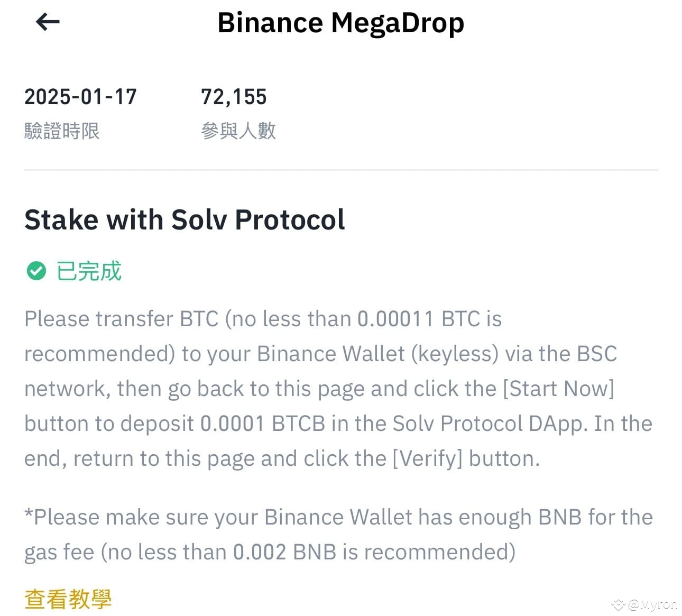682x616 pixels.
Task: Click the [Verify] text in instructions
Action: pos(427,458)
